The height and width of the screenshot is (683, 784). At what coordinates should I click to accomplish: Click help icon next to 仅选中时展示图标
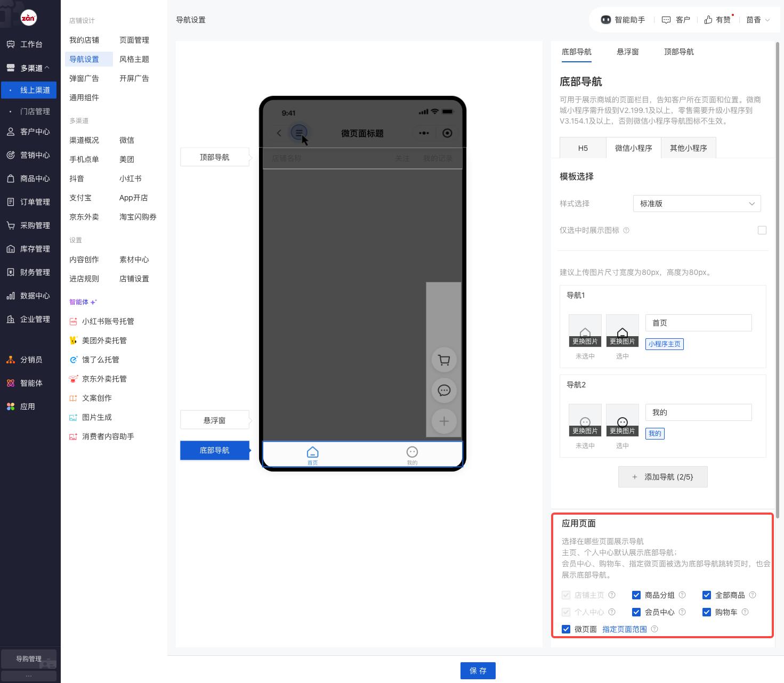[x=626, y=230]
